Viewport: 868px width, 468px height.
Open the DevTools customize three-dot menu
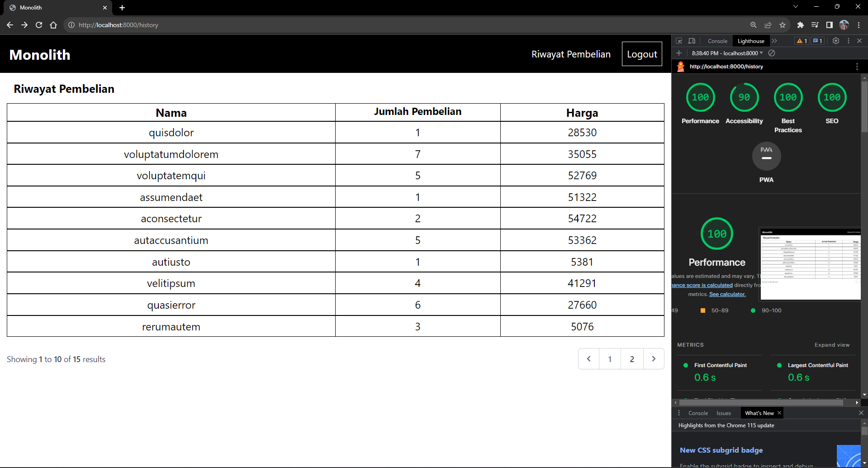tap(848, 41)
